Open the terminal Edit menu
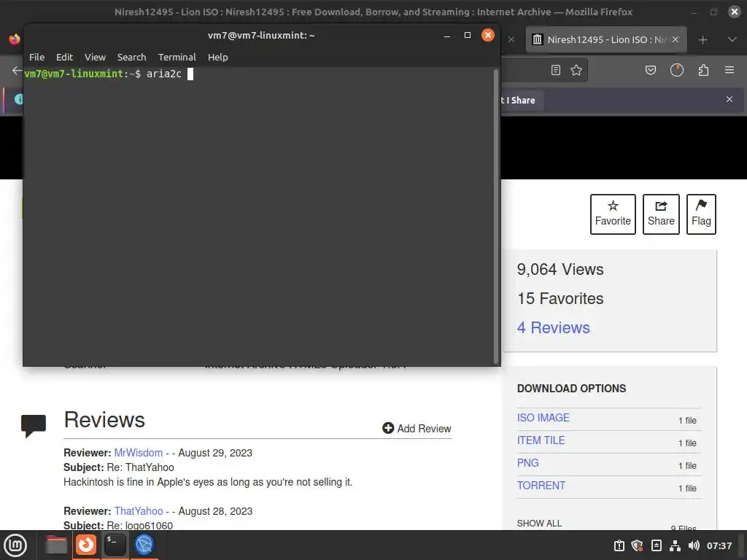 tap(64, 57)
